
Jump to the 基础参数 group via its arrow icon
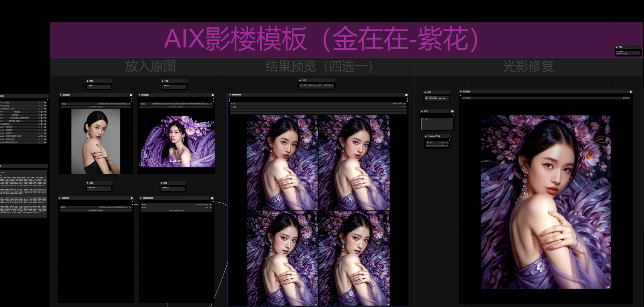tap(45, 124)
